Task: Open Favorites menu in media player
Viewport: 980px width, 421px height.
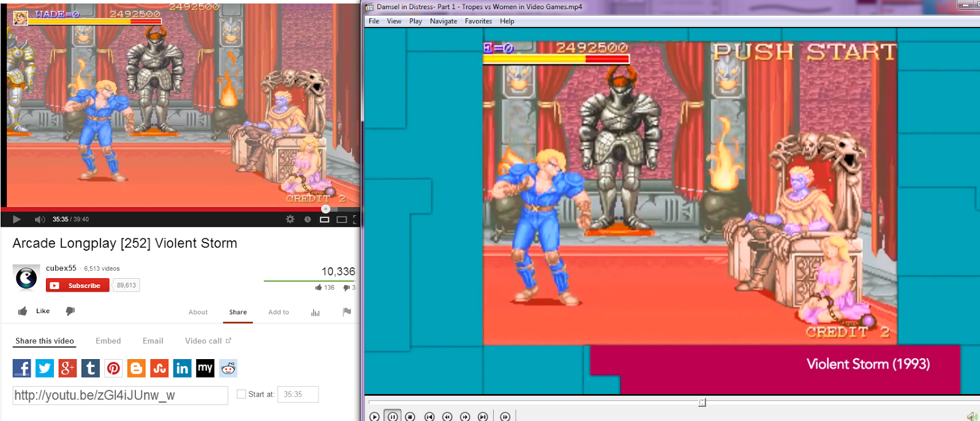Action: [x=478, y=21]
